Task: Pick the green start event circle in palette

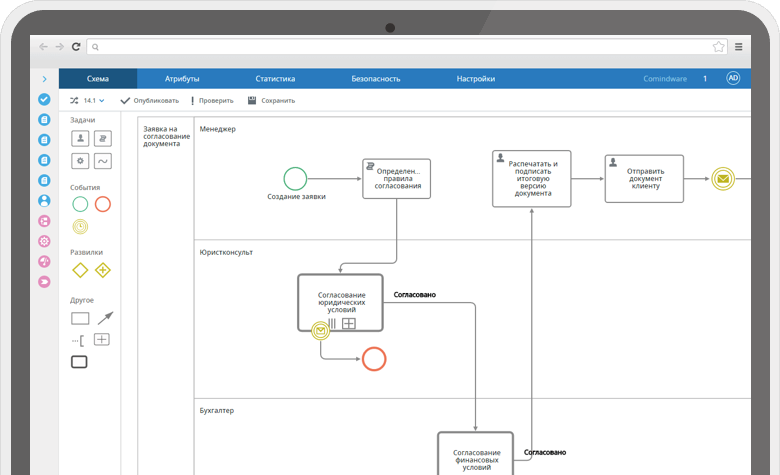Action: pos(81,204)
